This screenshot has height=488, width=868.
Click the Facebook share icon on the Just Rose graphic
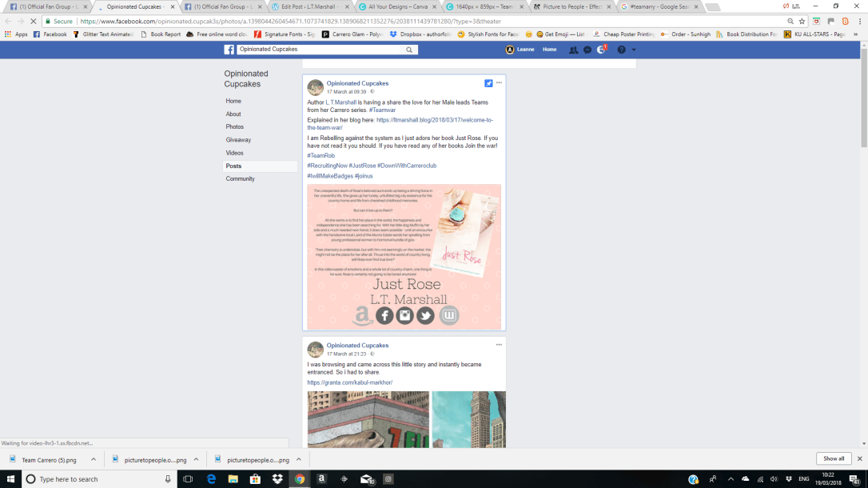click(384, 315)
